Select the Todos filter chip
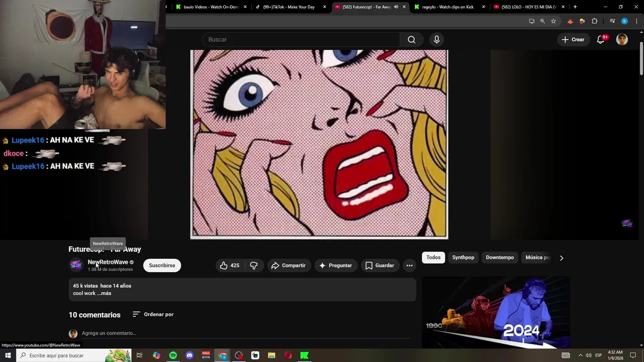The width and height of the screenshot is (644, 362). pyautogui.click(x=433, y=257)
